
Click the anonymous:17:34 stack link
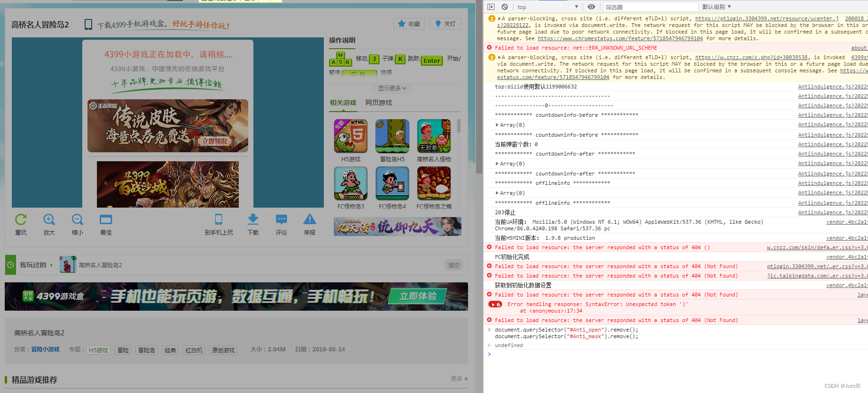pos(556,311)
